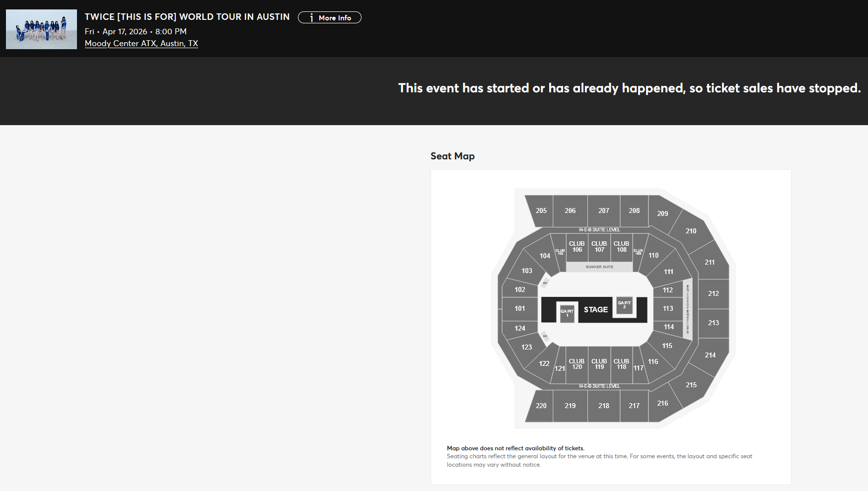Viewport: 868px width, 491px height.
Task: Choose section 103 on the seat map
Action: 526,271
